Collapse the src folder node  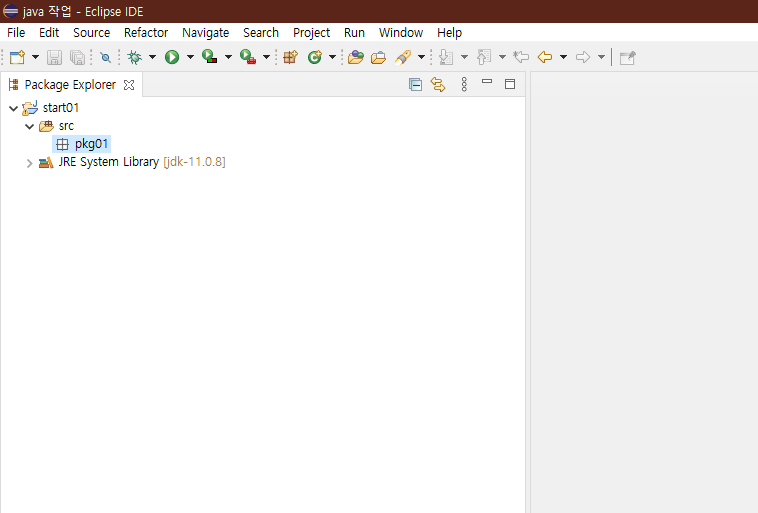29,127
